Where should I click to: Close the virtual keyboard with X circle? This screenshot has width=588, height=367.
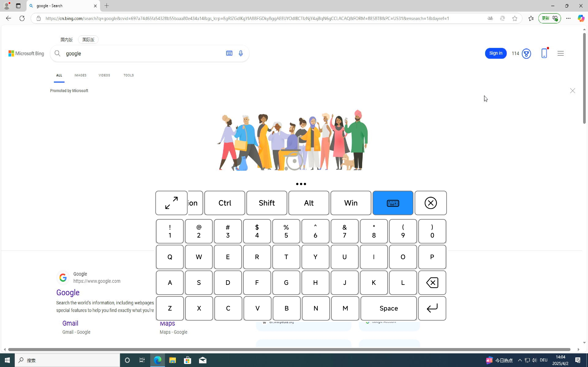430,203
